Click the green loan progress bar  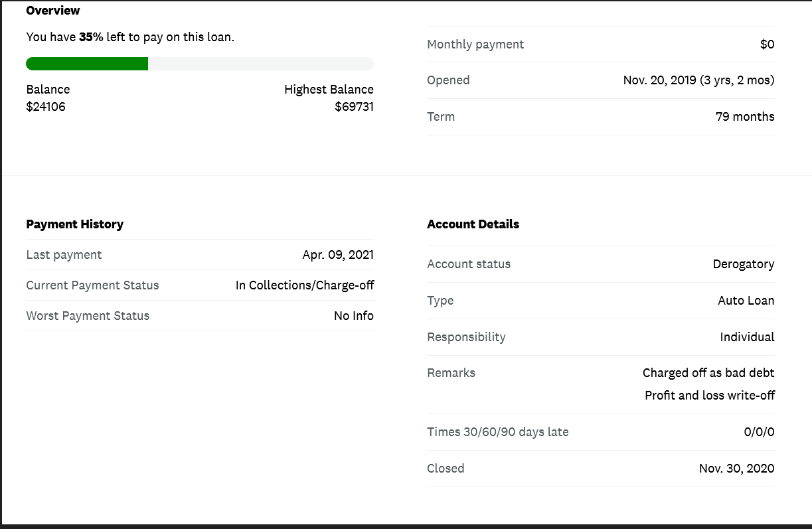(x=87, y=64)
